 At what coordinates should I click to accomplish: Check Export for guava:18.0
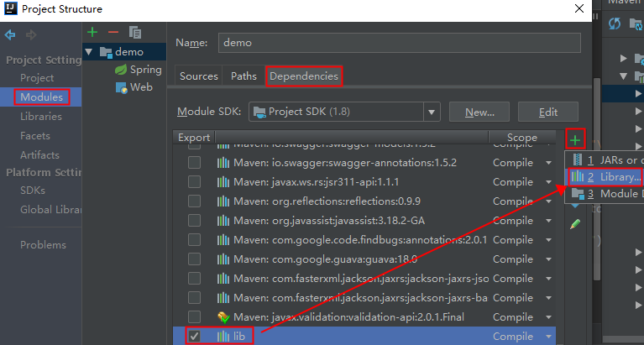click(194, 259)
